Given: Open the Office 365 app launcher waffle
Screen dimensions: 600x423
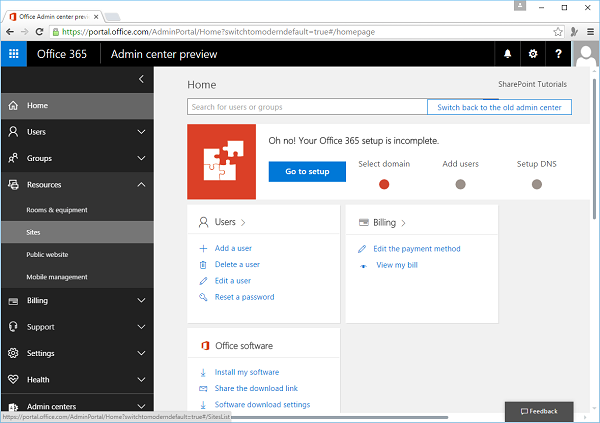Looking at the screenshot, I should coord(14,54).
